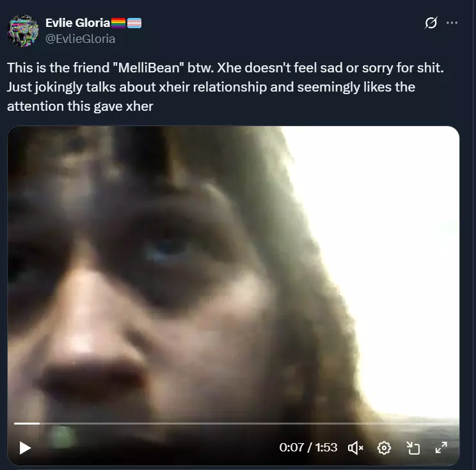Enter fullscreen video mode
This screenshot has width=476, height=470.
[x=441, y=448]
